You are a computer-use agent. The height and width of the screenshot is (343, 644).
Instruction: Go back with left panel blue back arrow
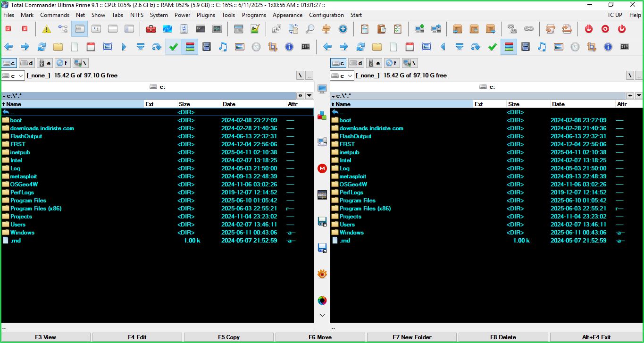(8, 47)
